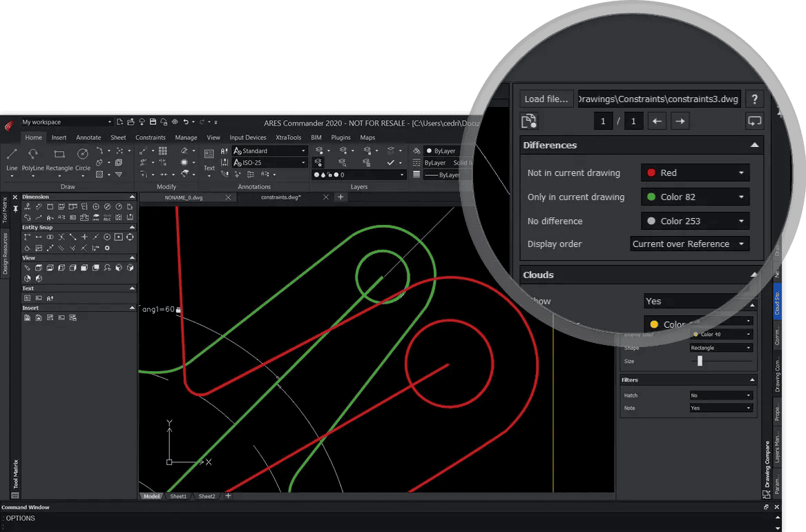Click the first icon in Text palette
The height and width of the screenshot is (532, 806).
[27, 298]
